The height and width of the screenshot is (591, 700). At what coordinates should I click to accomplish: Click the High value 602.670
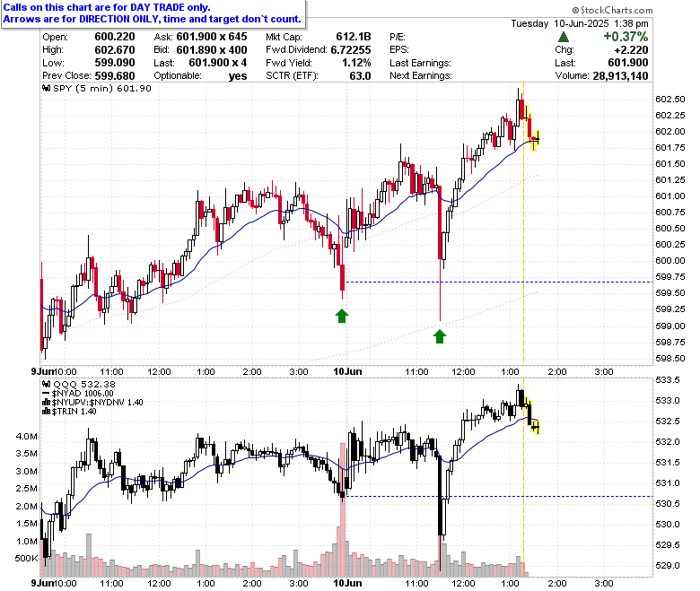click(115, 50)
